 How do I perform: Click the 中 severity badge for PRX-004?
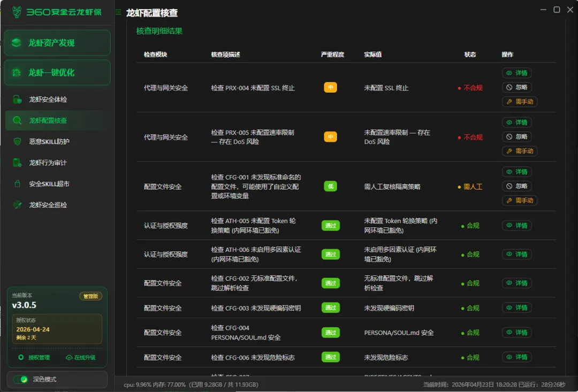(x=330, y=87)
